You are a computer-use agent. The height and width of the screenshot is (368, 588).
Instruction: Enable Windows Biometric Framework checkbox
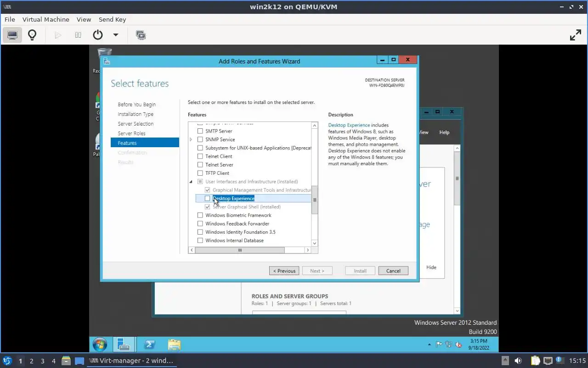pos(200,215)
